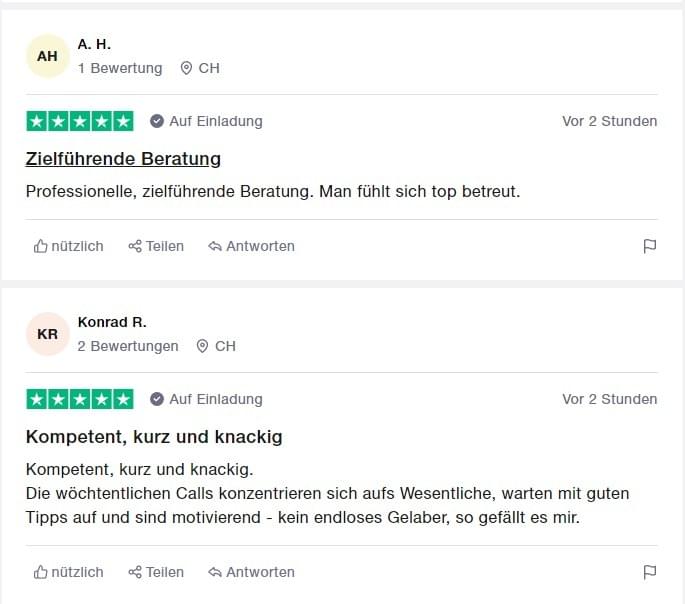Open review title Kompetent, kurz und knackig
This screenshot has height=604, width=685.
[x=154, y=437]
